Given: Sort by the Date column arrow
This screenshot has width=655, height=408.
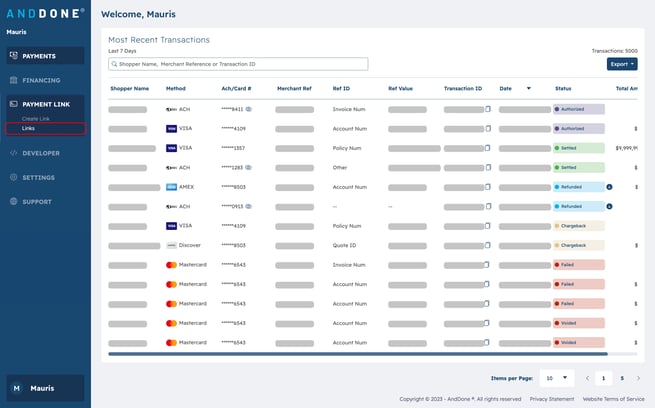Looking at the screenshot, I should (x=528, y=88).
